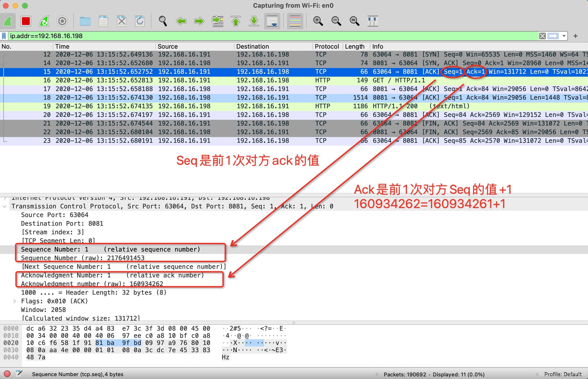The height and width of the screenshot is (379, 588).
Task: Zoom in on packet text
Action: tap(318, 21)
